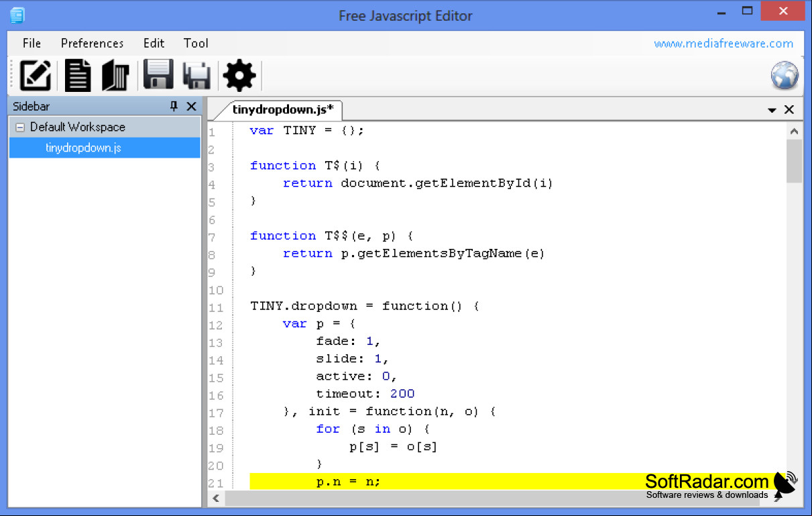
Task: Click the 'active: 0,' line
Action: [357, 376]
